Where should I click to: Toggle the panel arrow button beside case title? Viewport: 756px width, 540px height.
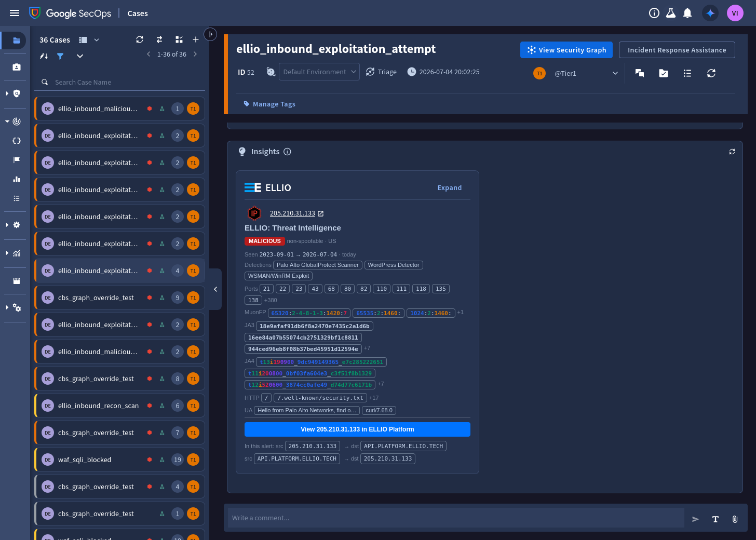(x=210, y=34)
